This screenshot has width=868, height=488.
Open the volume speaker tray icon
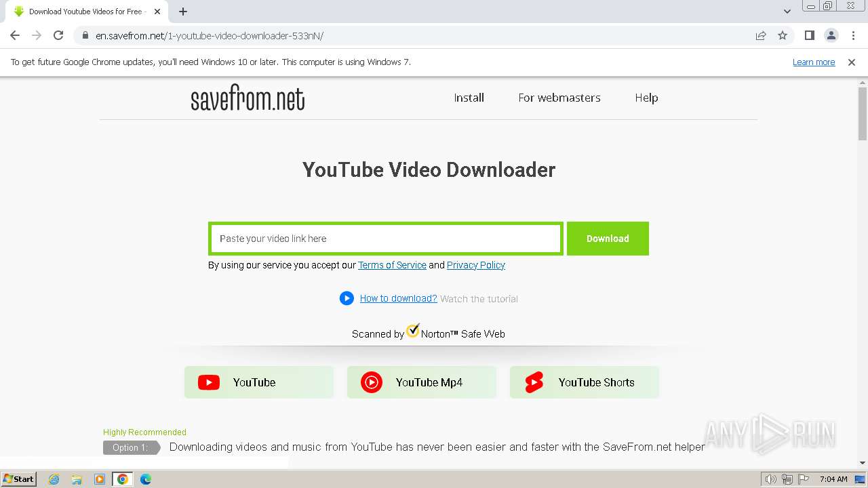coord(771,479)
